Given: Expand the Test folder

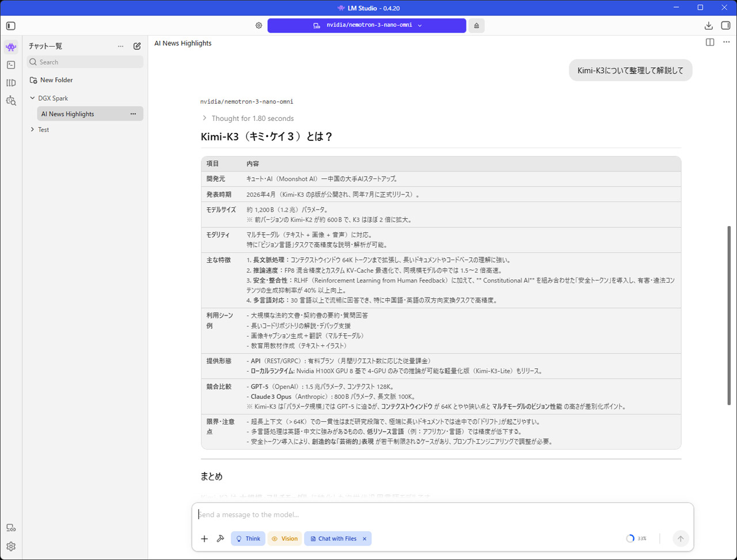Looking at the screenshot, I should point(32,129).
